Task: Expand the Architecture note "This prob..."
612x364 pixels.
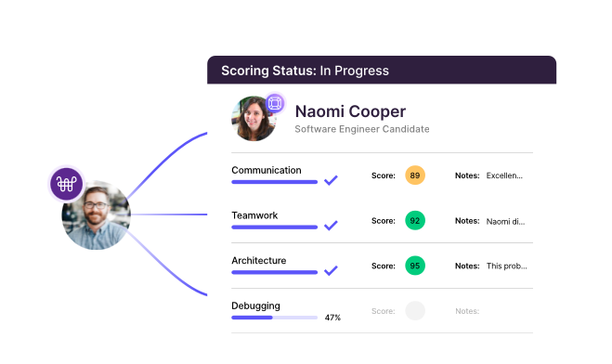Action: point(507,266)
